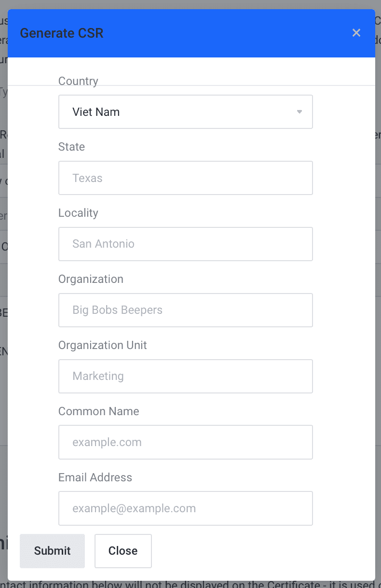
Task: Click the Organization field label
Action: (91, 279)
